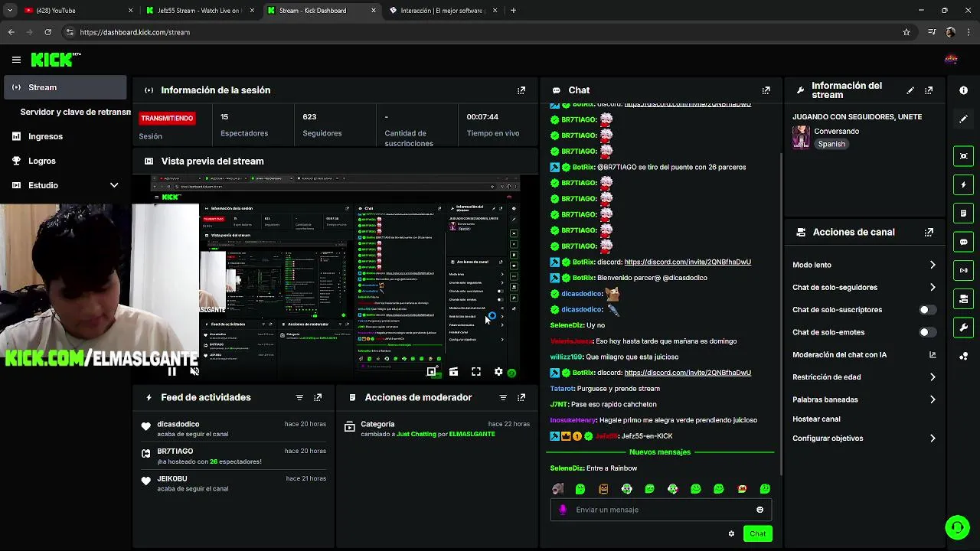Pop out the Feed de actividades panel
Image resolution: width=980 pixels, height=551 pixels.
coord(318,397)
